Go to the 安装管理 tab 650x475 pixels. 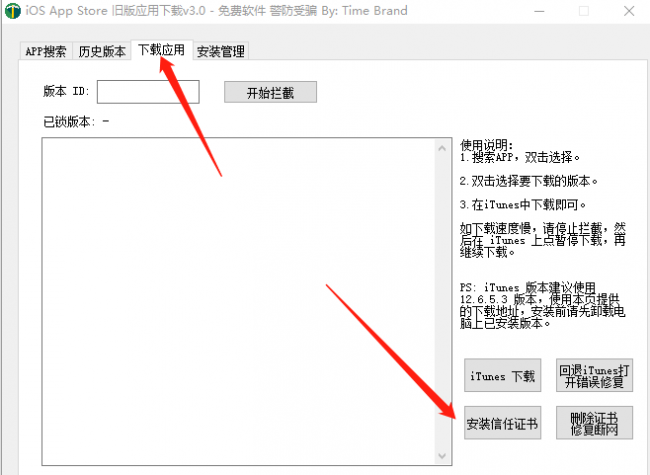[x=221, y=51]
